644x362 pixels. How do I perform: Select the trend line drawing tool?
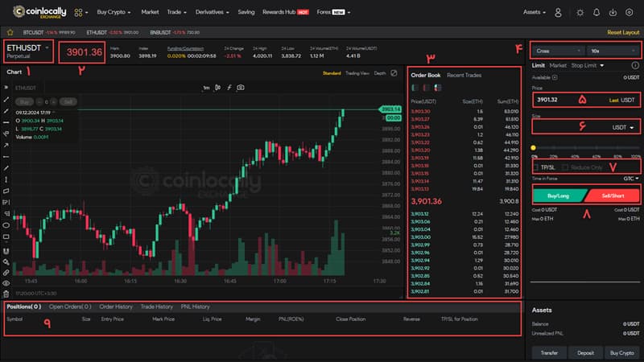click(x=6, y=99)
